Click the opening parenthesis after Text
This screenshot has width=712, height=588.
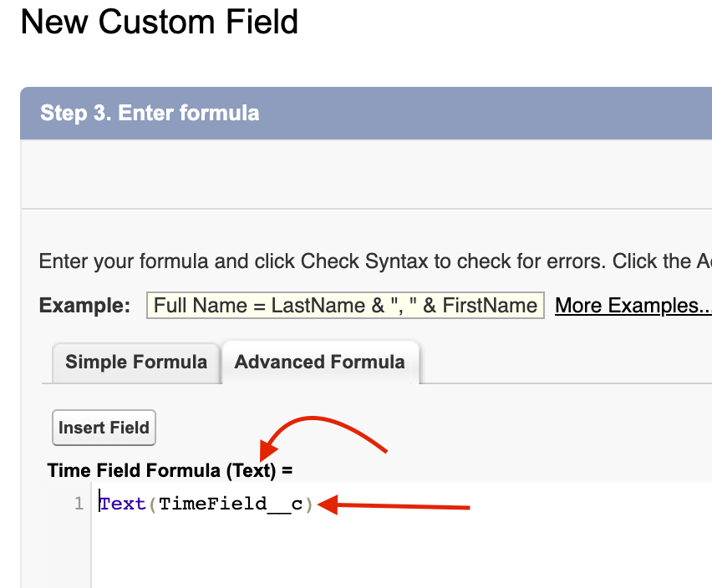153,504
